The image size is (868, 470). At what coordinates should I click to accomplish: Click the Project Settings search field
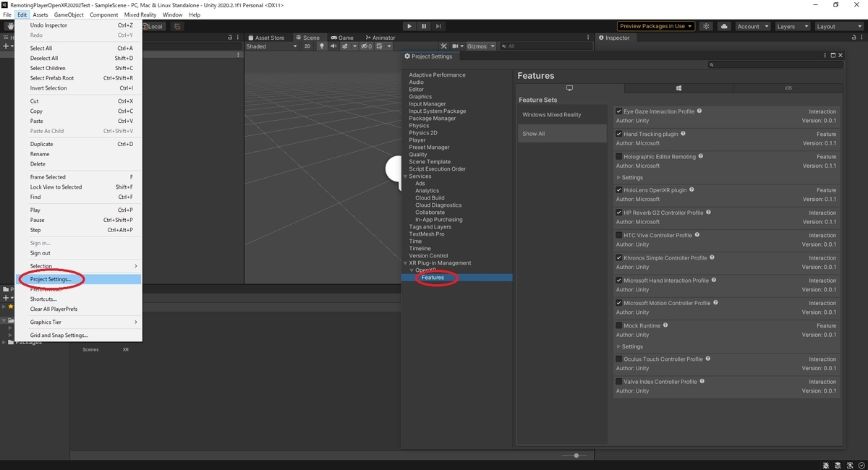coord(775,65)
